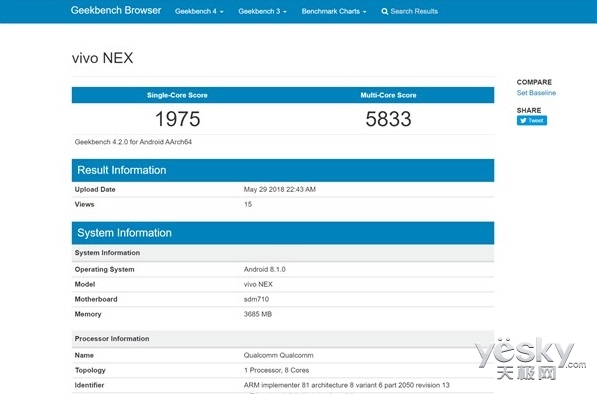Image resolution: width=597 pixels, height=394 pixels.
Task: Click the Views label
Action: pos(84,204)
